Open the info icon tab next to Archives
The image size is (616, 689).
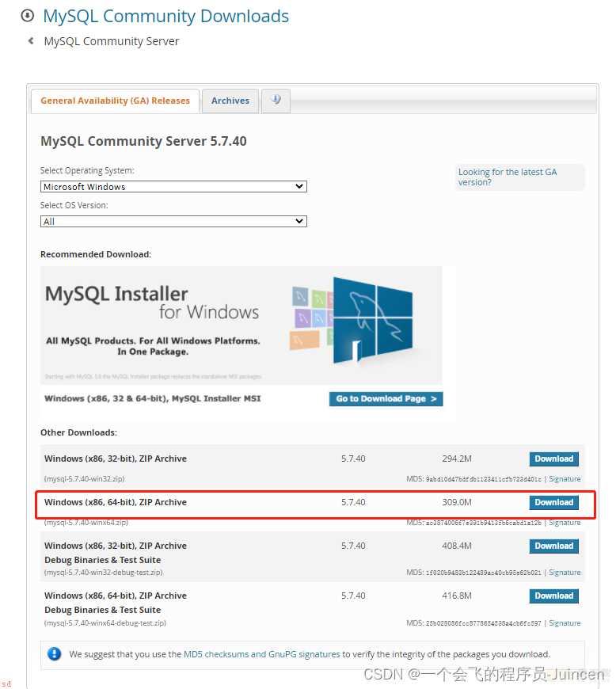(276, 101)
